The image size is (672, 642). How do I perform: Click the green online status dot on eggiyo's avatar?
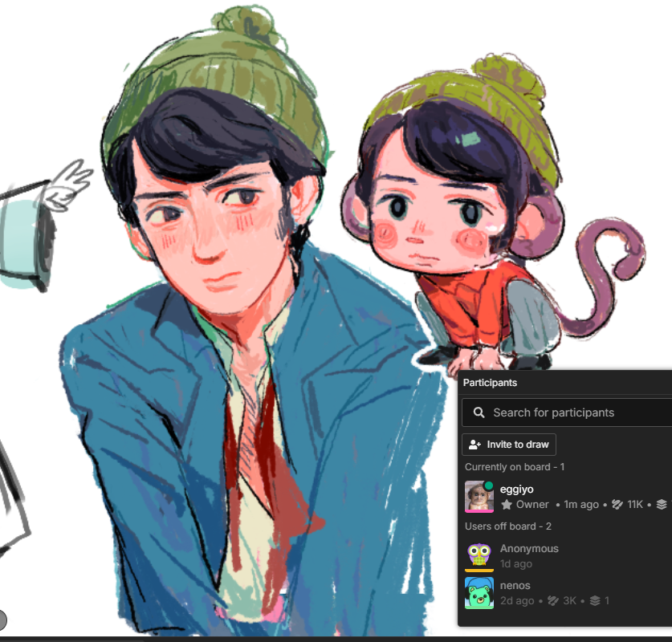click(489, 486)
